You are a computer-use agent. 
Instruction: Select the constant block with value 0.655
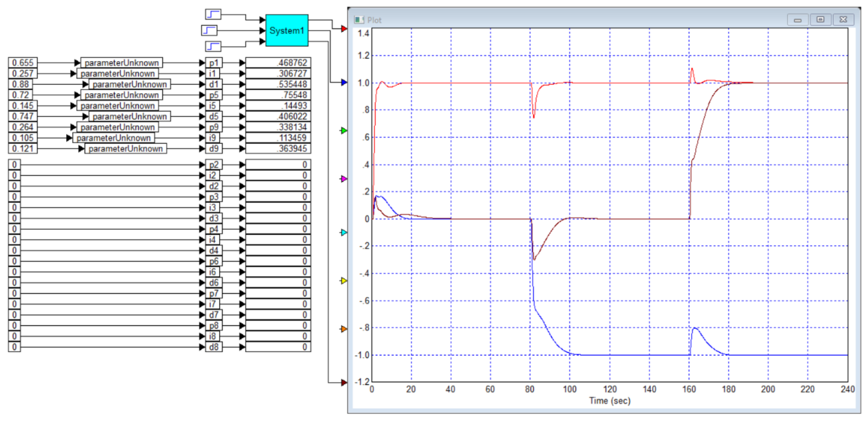23,63
